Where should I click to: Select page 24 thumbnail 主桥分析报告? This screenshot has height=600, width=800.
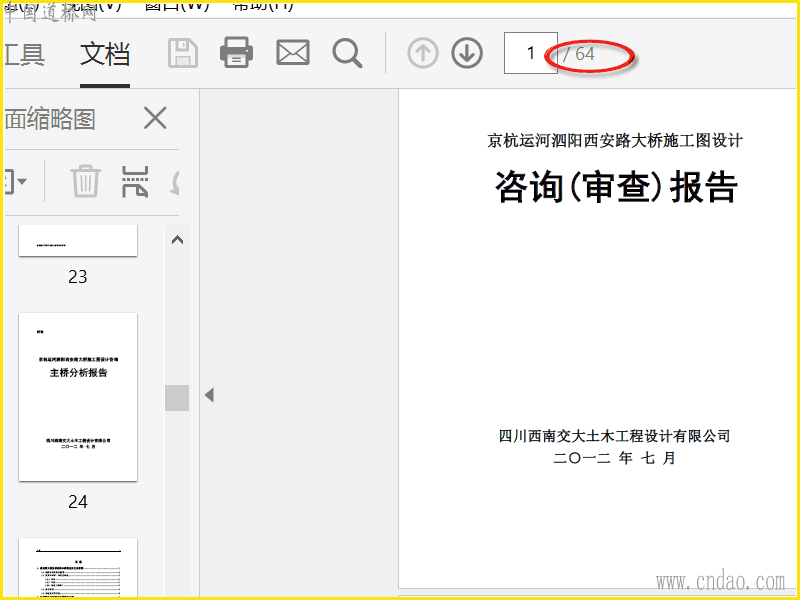click(78, 397)
